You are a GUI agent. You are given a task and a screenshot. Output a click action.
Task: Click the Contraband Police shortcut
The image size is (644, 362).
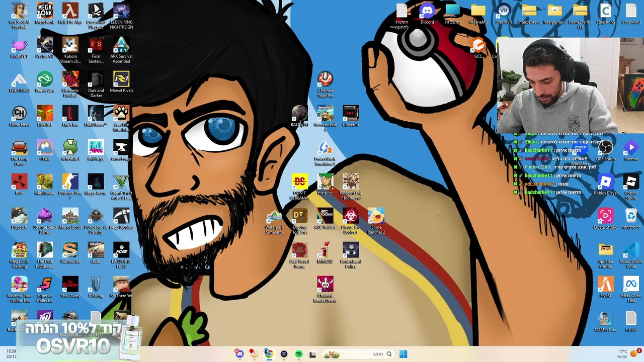pyautogui.click(x=351, y=255)
